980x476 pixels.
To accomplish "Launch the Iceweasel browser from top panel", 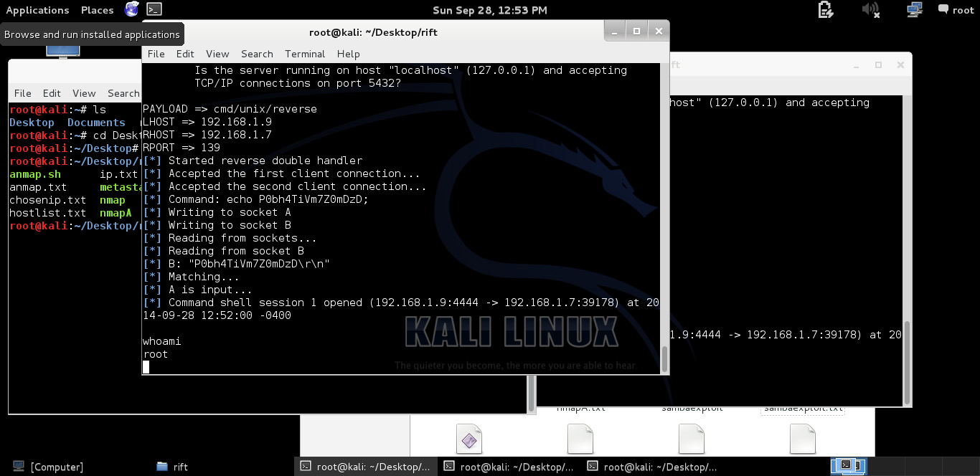I will pyautogui.click(x=131, y=9).
